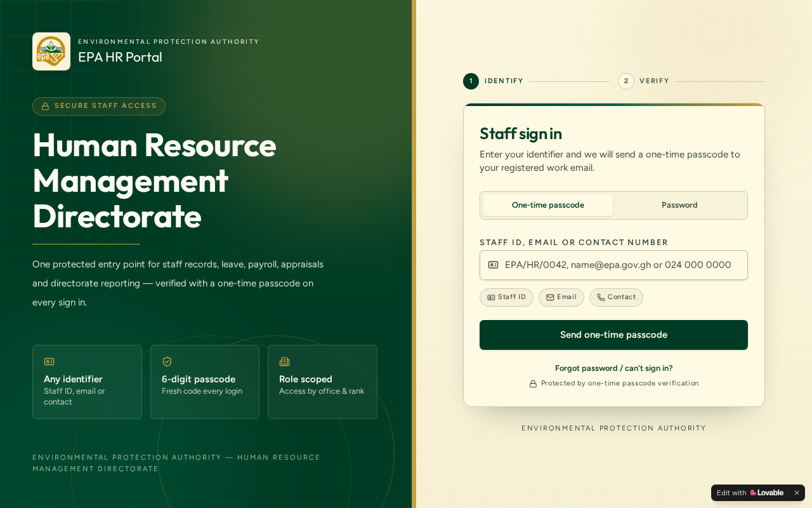Image resolution: width=812 pixels, height=508 pixels.
Task: Click the Staff ID, email or contact card description
Action: click(x=74, y=397)
